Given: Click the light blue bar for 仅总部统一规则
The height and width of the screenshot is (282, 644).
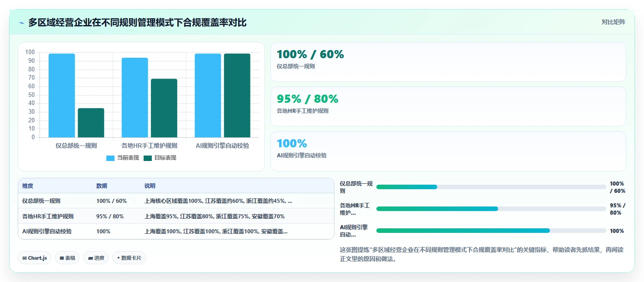Looking at the screenshot, I should click(x=62, y=96).
